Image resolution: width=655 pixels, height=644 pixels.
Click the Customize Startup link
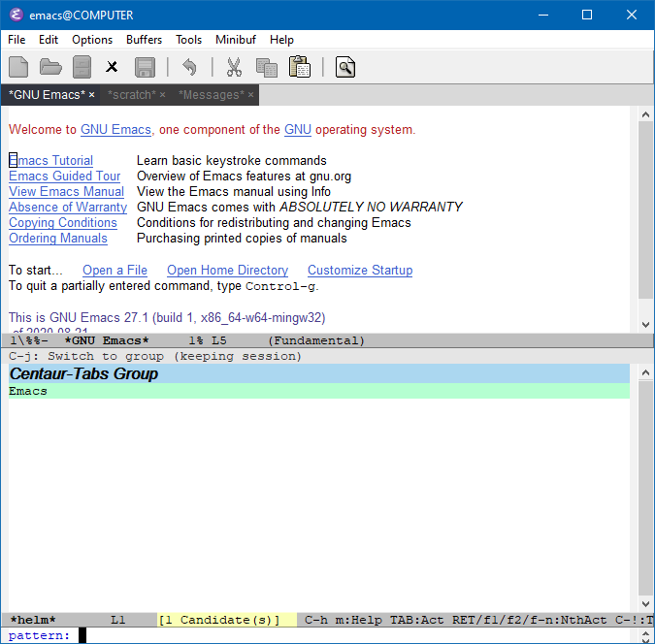(360, 271)
